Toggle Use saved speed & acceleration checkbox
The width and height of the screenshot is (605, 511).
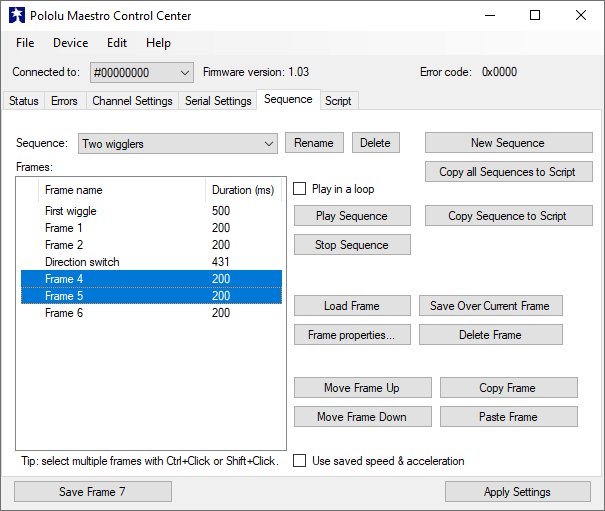click(x=300, y=461)
